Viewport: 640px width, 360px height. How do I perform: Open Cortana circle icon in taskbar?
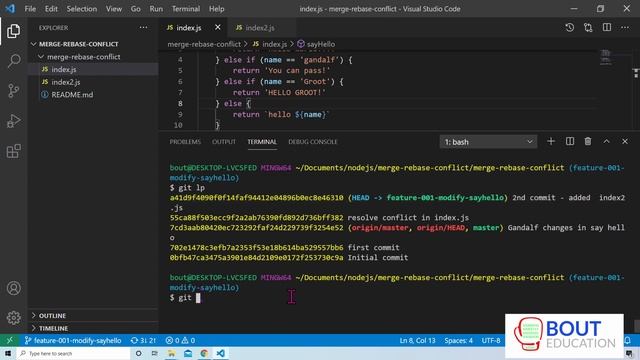tap(139, 353)
